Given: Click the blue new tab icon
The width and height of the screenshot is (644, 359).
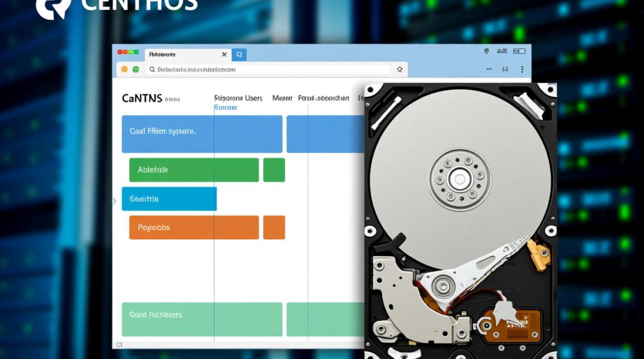Looking at the screenshot, I should point(239,55).
